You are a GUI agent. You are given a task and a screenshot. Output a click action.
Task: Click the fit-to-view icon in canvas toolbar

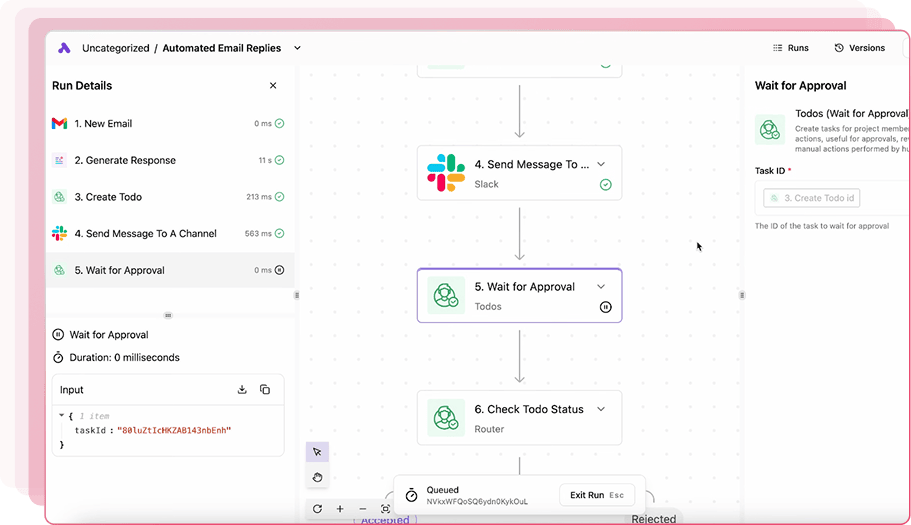point(385,509)
